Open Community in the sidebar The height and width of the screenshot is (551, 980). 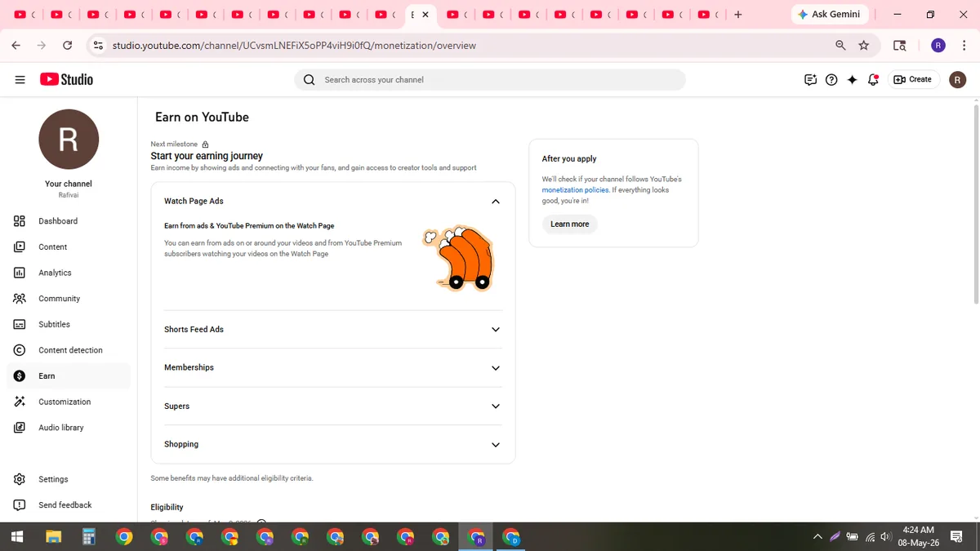click(x=68, y=299)
